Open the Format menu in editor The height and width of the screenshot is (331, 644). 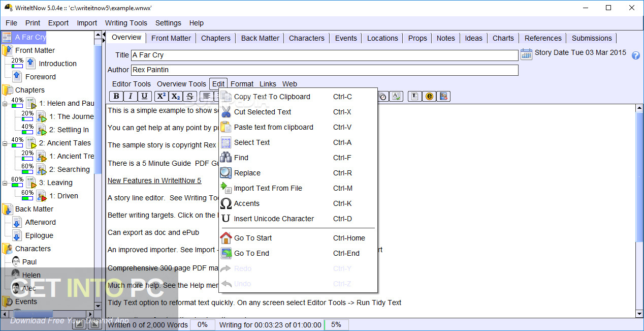[x=242, y=84]
